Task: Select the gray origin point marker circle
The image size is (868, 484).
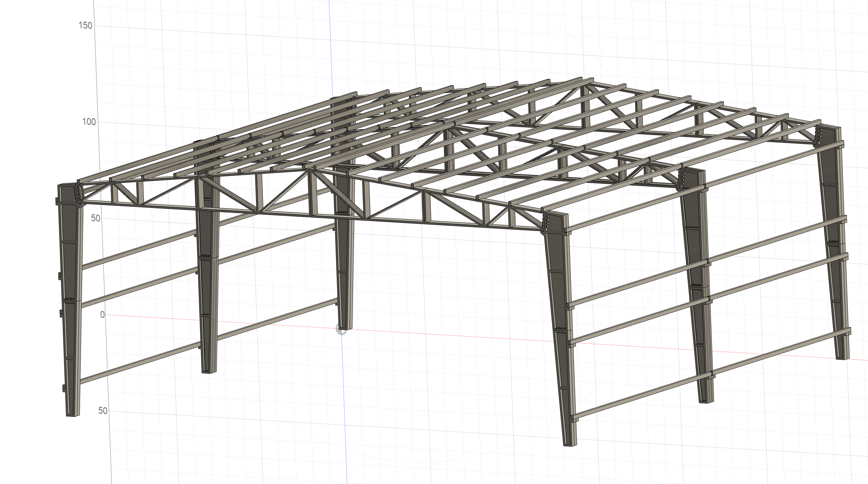Action: 341,330
